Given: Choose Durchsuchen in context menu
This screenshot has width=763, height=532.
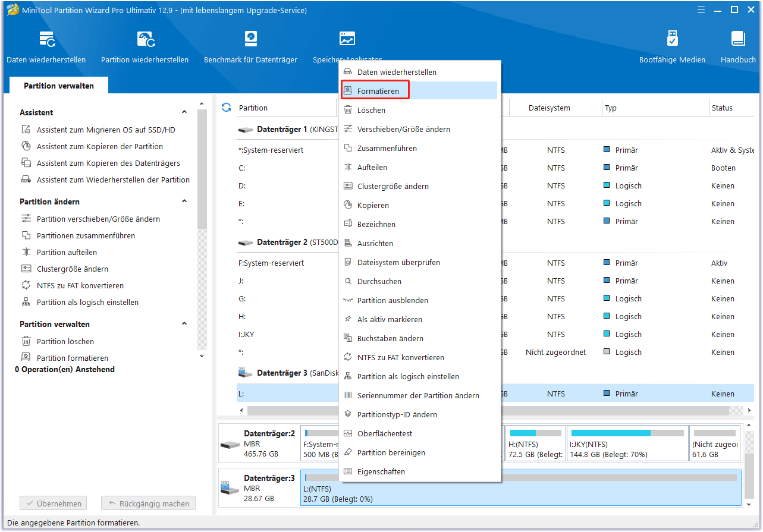Looking at the screenshot, I should [x=419, y=281].
